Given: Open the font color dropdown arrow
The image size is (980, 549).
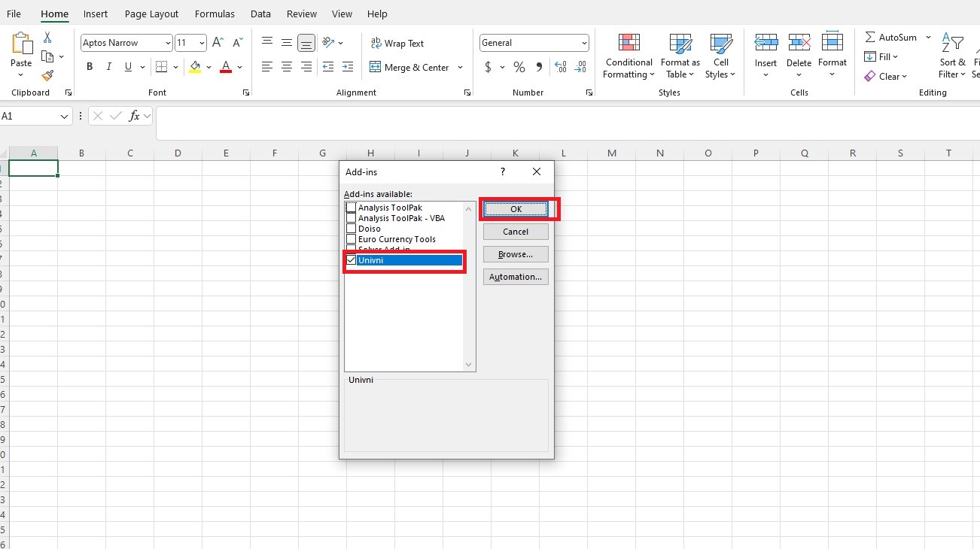Looking at the screenshot, I should (x=239, y=67).
